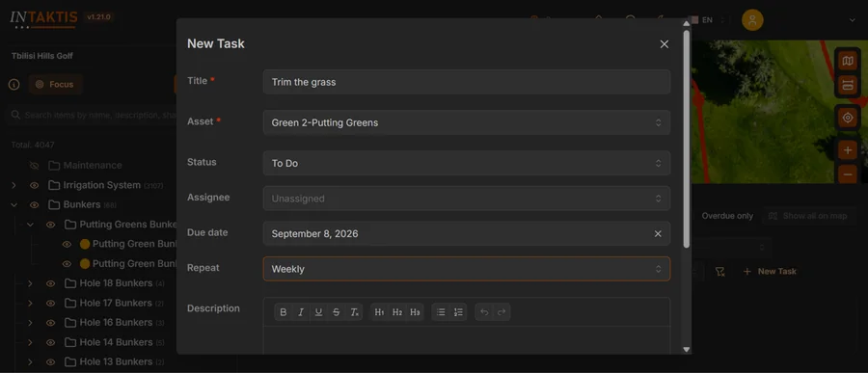Toggle bold formatting in Description editor
This screenshot has height=373, width=868.
pos(284,312)
